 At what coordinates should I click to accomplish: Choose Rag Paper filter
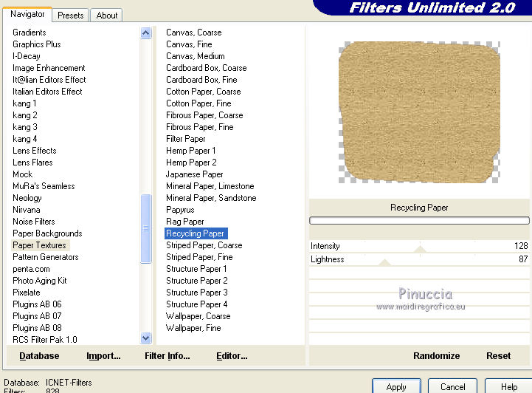pyautogui.click(x=185, y=222)
